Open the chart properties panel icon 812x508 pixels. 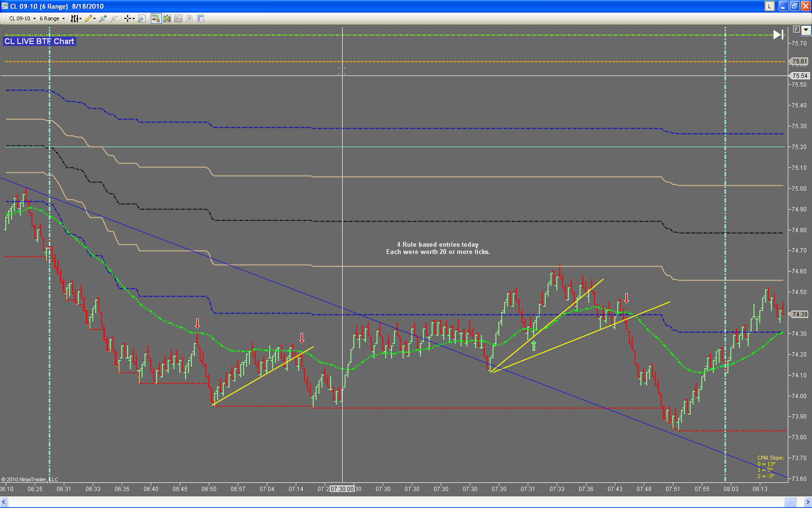pyautogui.click(x=201, y=18)
